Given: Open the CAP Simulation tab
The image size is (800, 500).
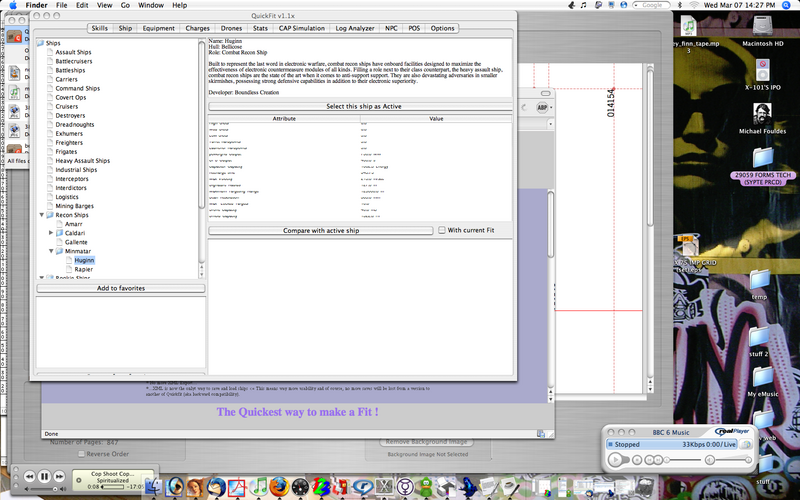Looking at the screenshot, I should click(302, 28).
